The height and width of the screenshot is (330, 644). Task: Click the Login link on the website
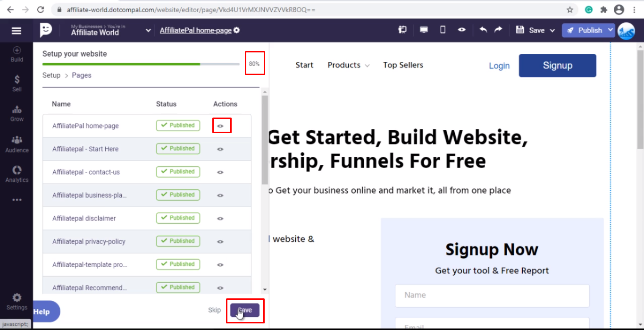(499, 66)
